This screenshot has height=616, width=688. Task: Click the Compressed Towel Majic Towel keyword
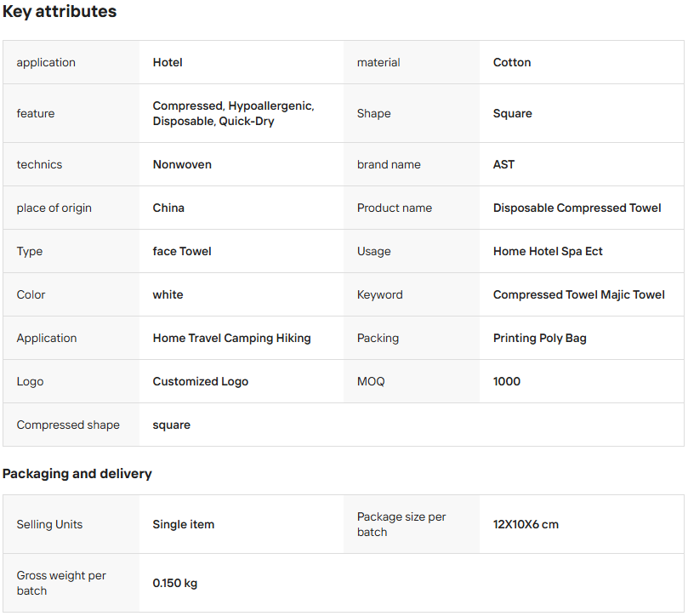click(x=578, y=294)
